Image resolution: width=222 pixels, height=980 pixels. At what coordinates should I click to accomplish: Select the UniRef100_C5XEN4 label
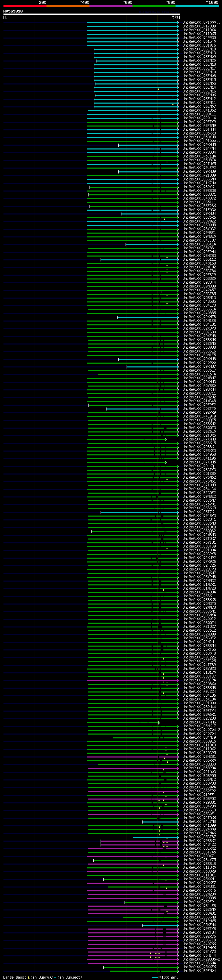[199, 925]
